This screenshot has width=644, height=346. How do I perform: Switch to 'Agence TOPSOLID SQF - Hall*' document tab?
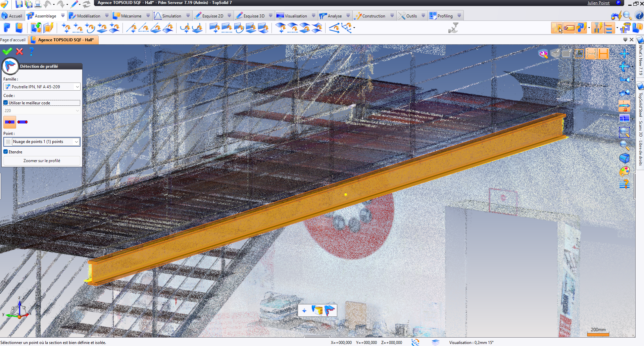63,40
